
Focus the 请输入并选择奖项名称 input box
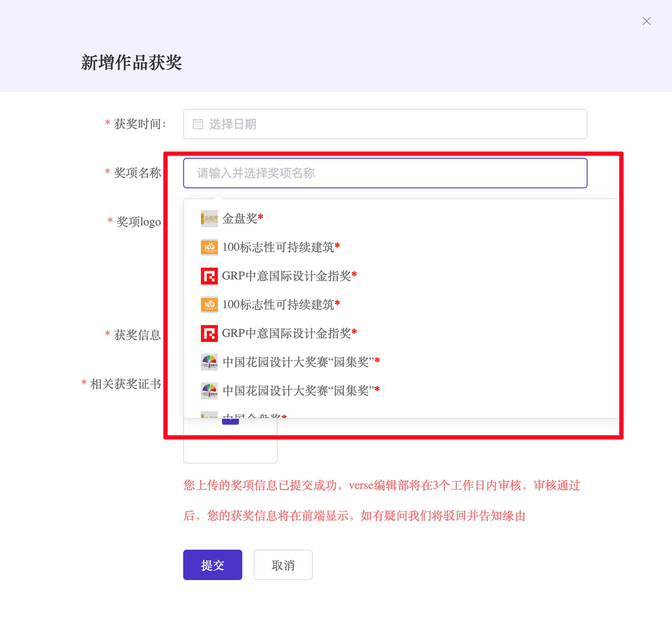[385, 173]
